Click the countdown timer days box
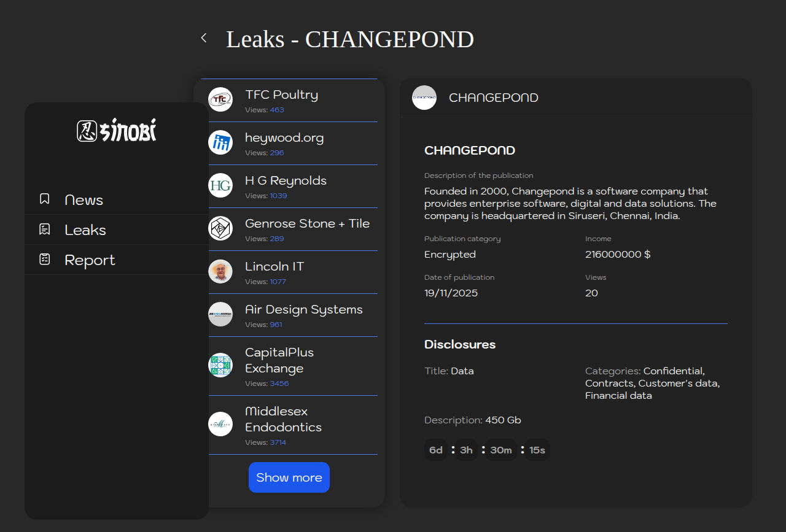The width and height of the screenshot is (786, 532). [436, 450]
